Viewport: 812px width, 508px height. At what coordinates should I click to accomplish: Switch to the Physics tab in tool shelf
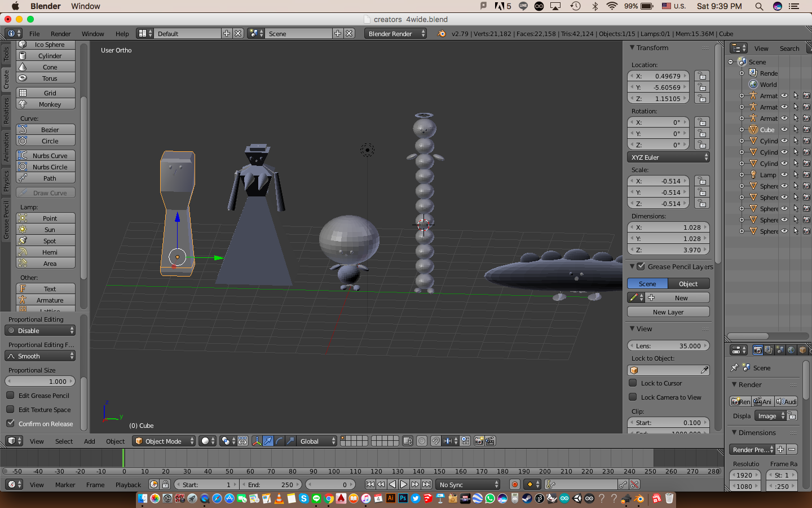tap(6, 181)
